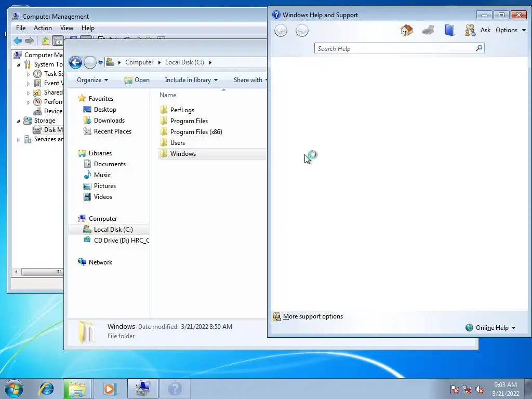Click the Ask support people icon
Image resolution: width=532 pixels, height=399 pixels.
pos(470,30)
